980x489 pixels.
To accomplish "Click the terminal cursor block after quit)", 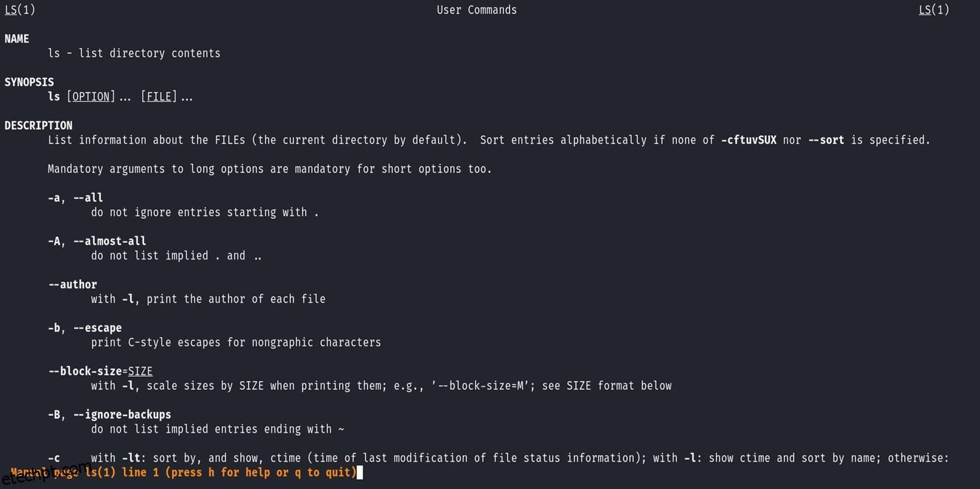I will coord(360,472).
